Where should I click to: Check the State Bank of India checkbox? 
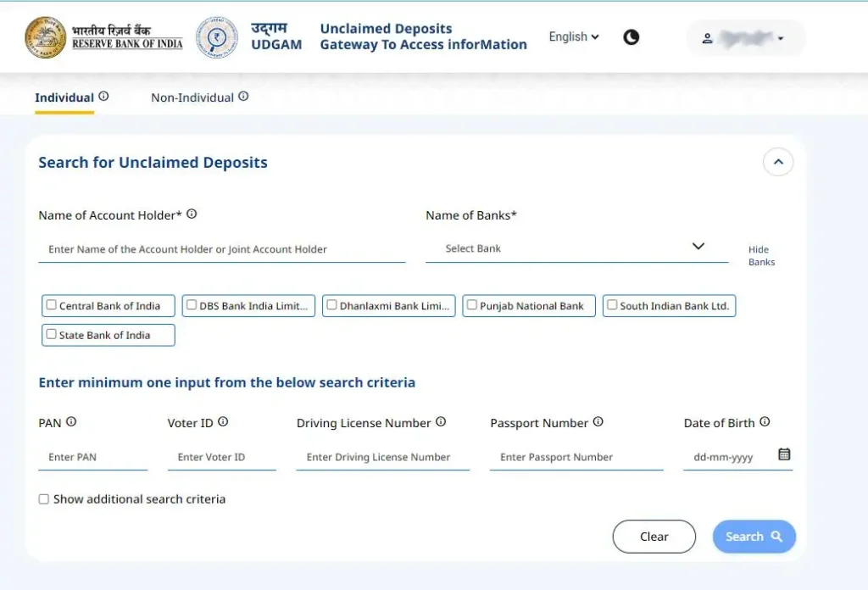click(52, 334)
